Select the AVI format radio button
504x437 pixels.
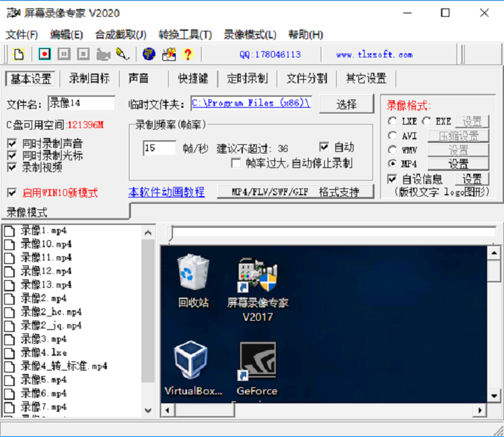tap(393, 136)
